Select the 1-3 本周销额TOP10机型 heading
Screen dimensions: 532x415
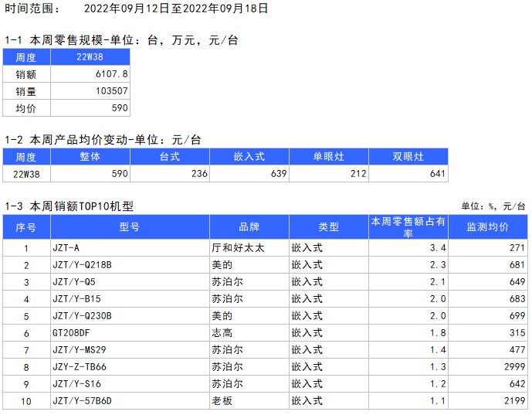(69, 206)
